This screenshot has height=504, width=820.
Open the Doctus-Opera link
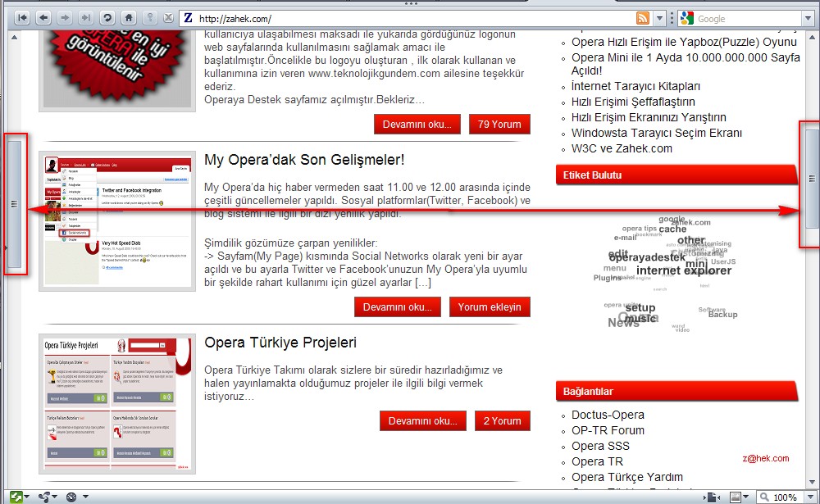[x=608, y=415]
